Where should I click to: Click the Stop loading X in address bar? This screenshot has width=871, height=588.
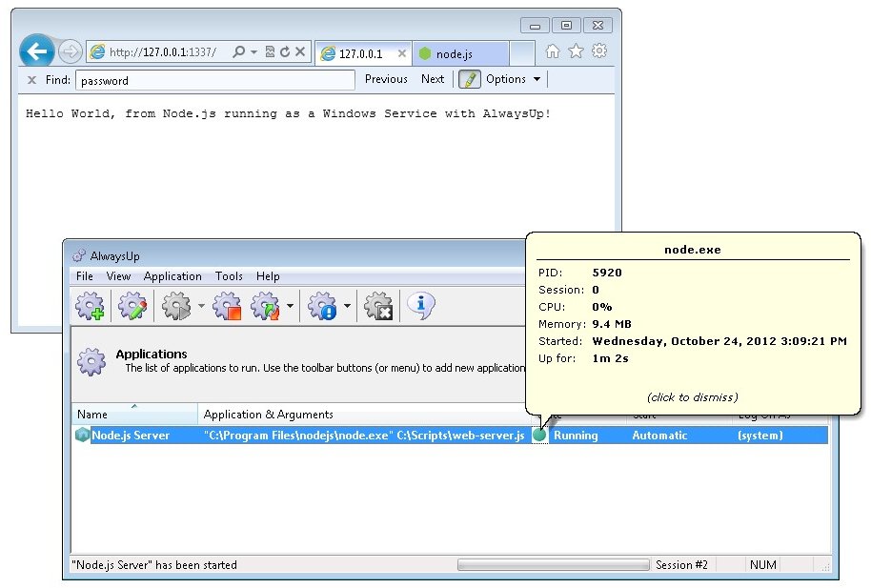point(300,51)
